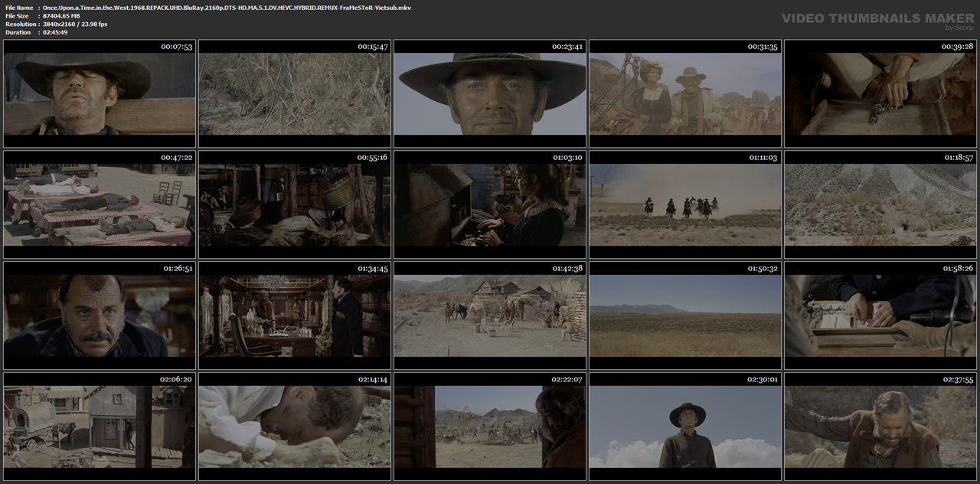
Task: Choose the final frame at 02:37:55
Action: [x=880, y=427]
